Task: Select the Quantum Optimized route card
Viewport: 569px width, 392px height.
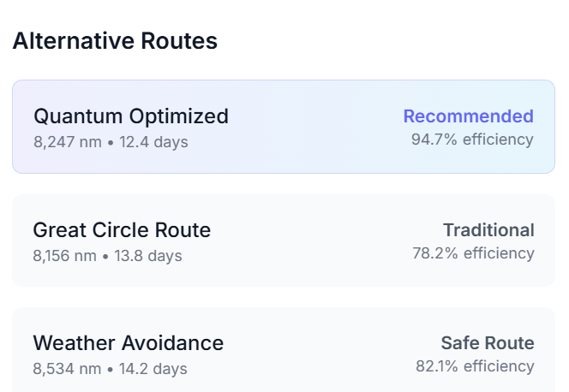Action: click(283, 127)
